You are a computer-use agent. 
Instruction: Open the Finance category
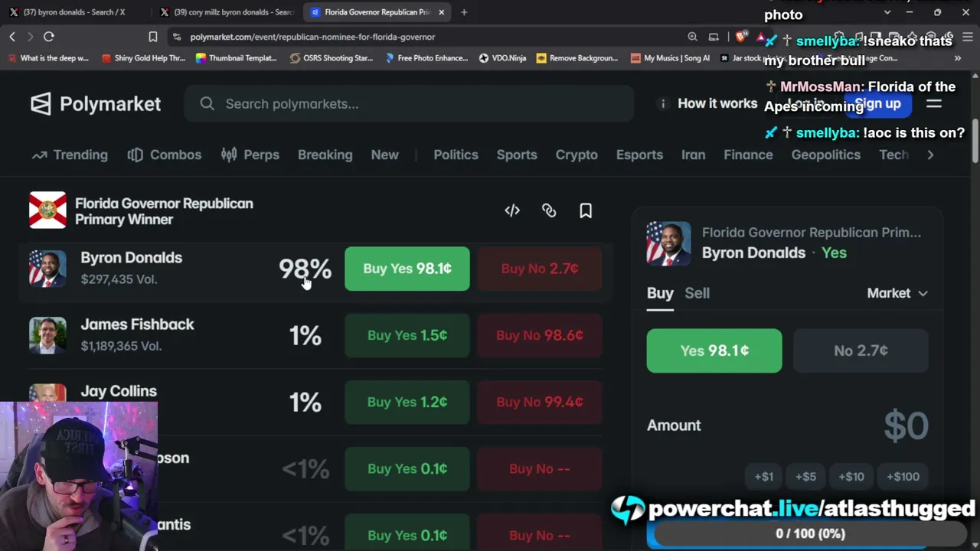pyautogui.click(x=748, y=155)
